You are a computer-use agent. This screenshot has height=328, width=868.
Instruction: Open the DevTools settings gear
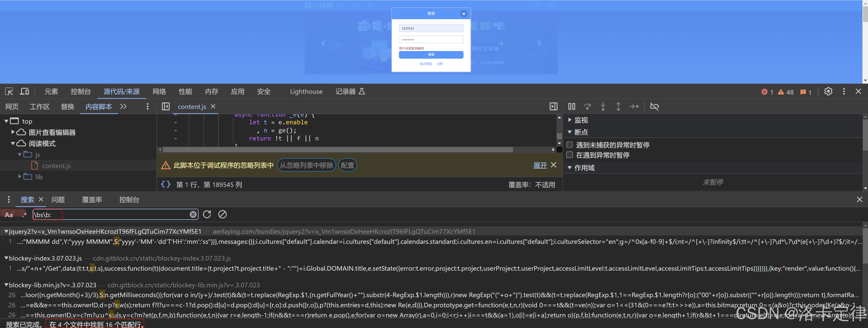pyautogui.click(x=828, y=91)
